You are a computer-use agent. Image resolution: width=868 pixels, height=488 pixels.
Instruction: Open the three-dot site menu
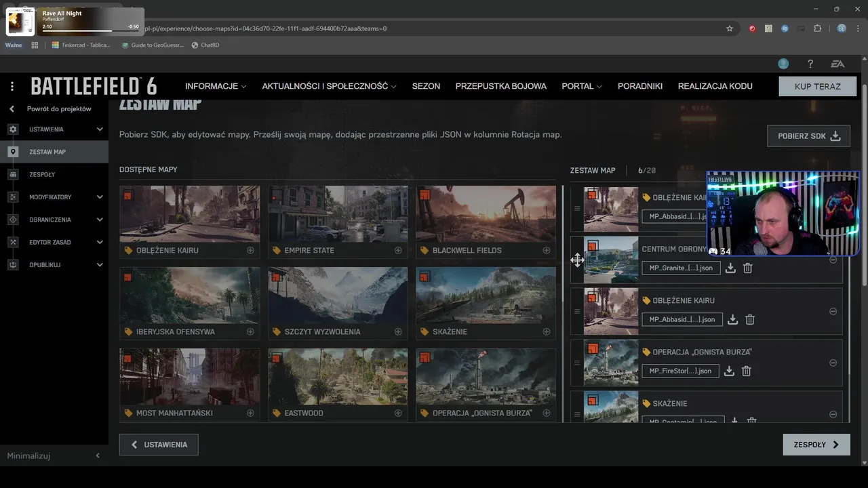(x=12, y=86)
